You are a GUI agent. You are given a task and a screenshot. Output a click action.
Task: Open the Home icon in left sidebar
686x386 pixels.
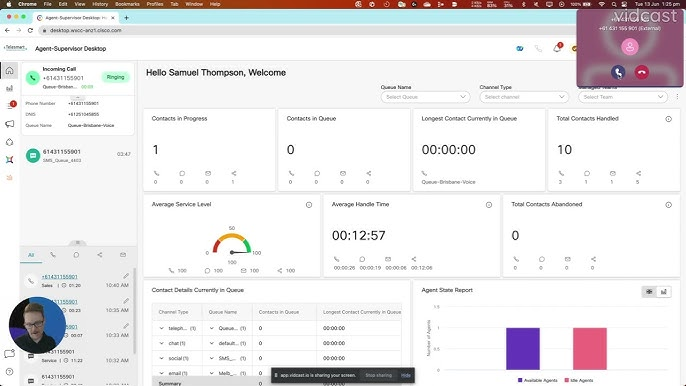(x=10, y=70)
